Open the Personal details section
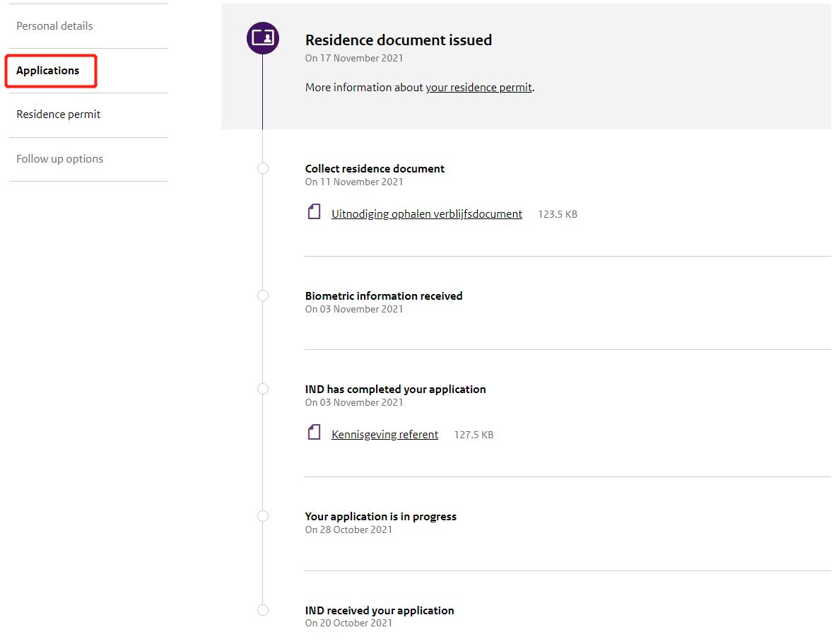This screenshot has width=834, height=644. [x=54, y=26]
